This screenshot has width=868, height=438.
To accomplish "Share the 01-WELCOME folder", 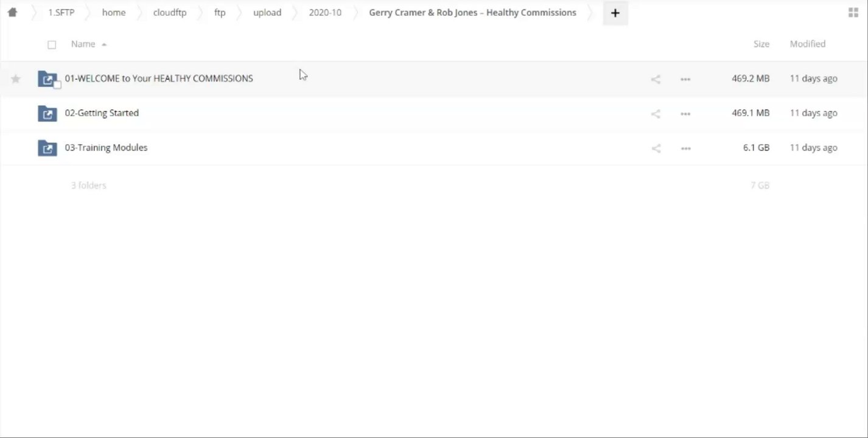I will pyautogui.click(x=656, y=79).
